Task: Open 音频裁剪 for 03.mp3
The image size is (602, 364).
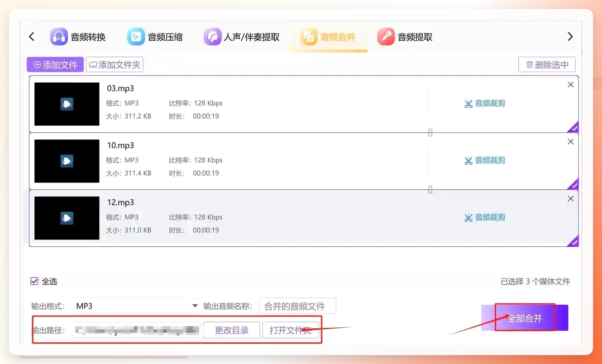Action: point(485,104)
